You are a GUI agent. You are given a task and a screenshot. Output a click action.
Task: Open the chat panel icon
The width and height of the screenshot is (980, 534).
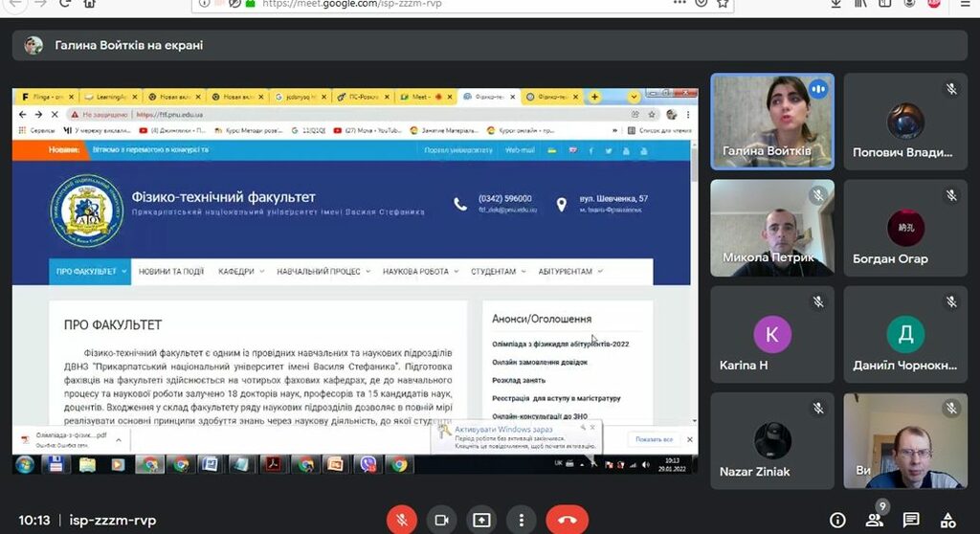coord(911,520)
